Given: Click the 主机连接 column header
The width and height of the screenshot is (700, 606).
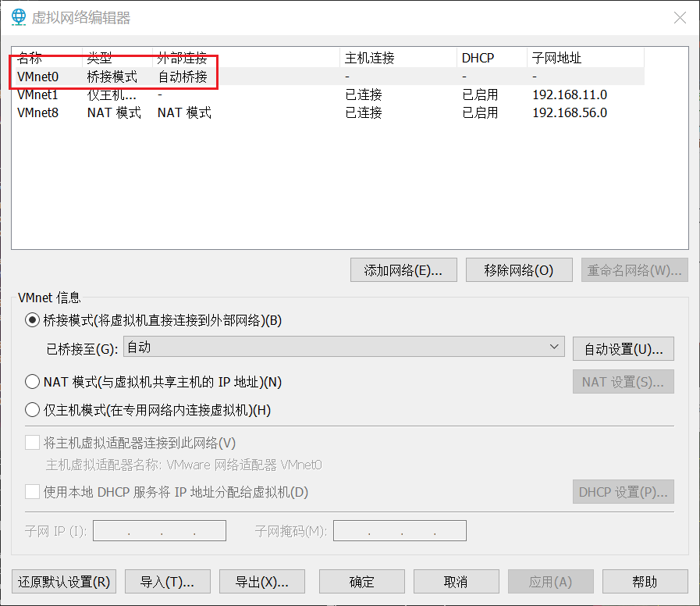Looking at the screenshot, I should 398,58.
